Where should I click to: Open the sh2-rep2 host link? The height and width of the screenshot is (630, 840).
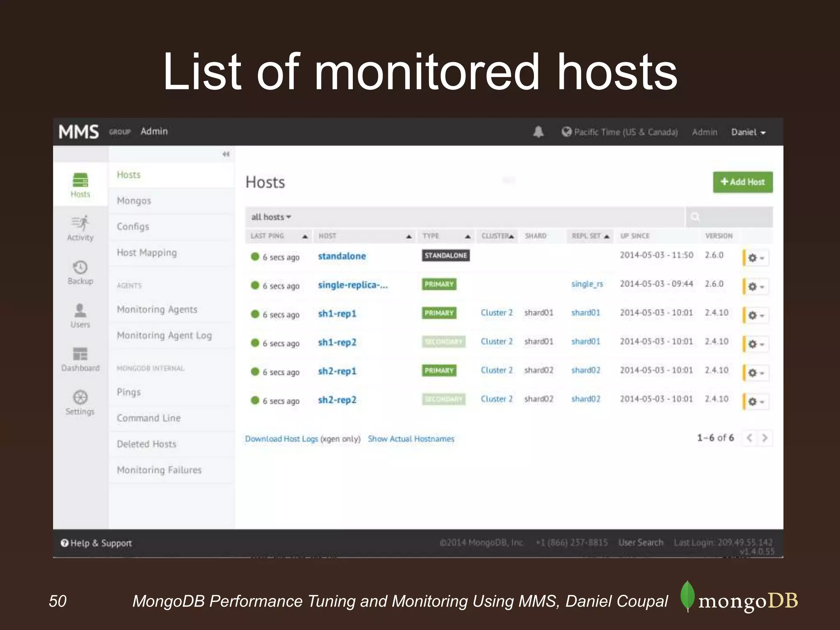pyautogui.click(x=337, y=400)
